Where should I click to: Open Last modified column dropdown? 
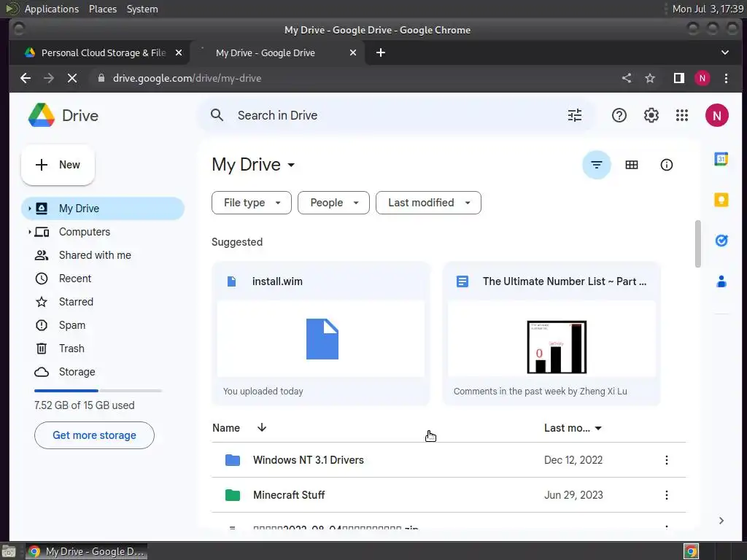point(573,428)
